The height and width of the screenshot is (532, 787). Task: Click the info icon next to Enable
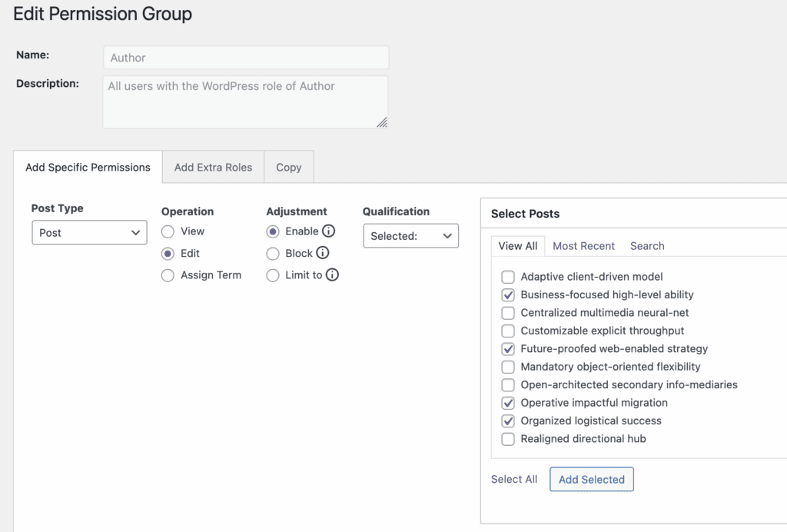(x=329, y=231)
